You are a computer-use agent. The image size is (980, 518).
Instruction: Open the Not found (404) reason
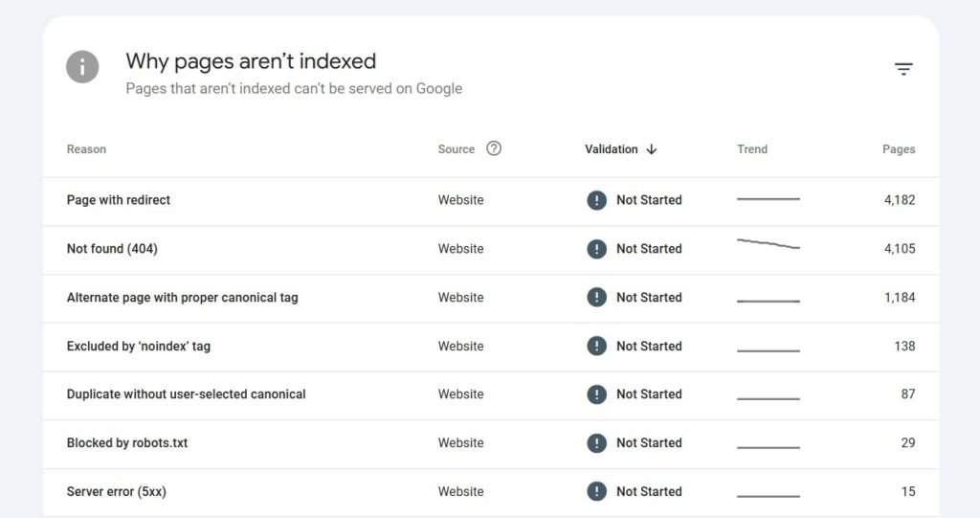[x=112, y=249]
